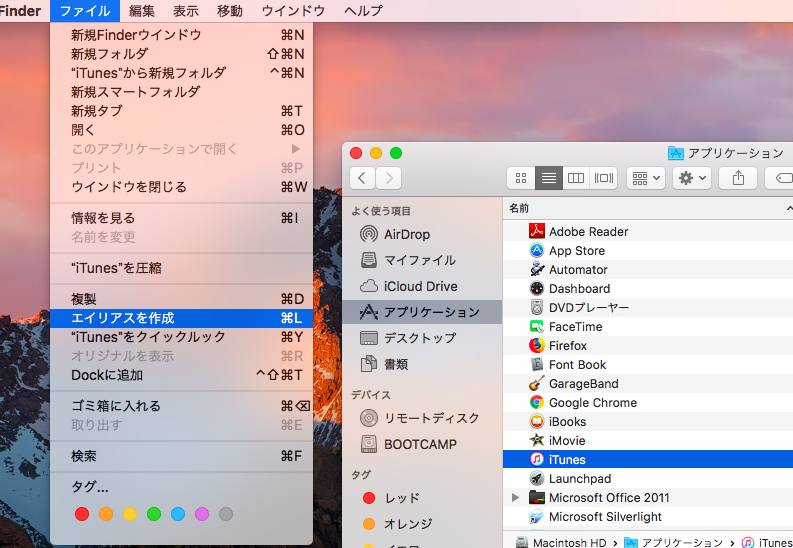
Task: Open the item arrangement dropdown
Action: coord(646,178)
